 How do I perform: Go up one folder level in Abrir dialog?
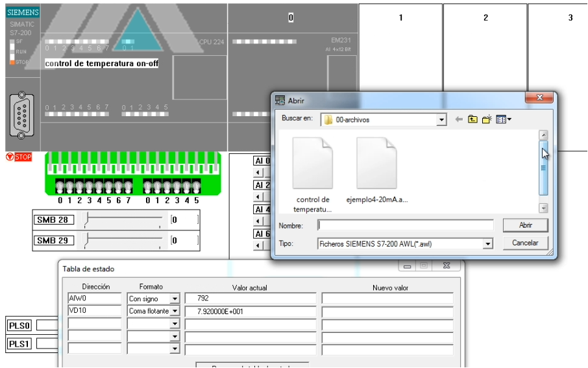pyautogui.click(x=472, y=119)
